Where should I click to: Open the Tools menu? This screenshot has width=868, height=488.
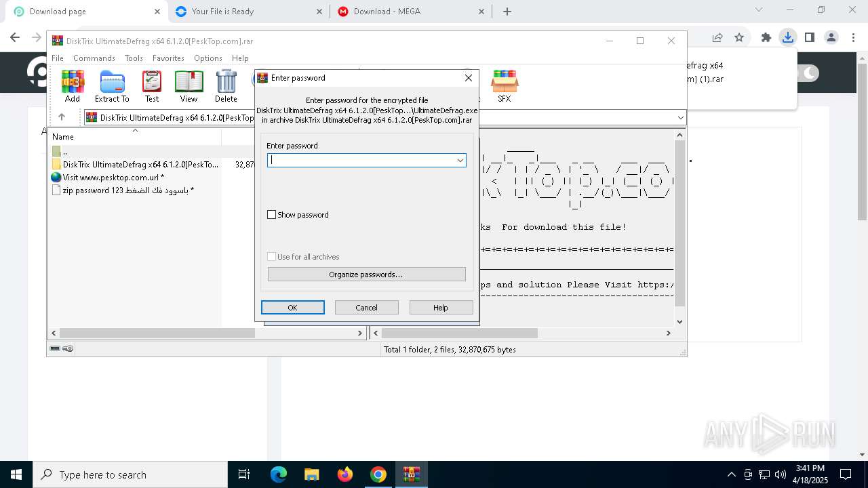[x=134, y=58]
